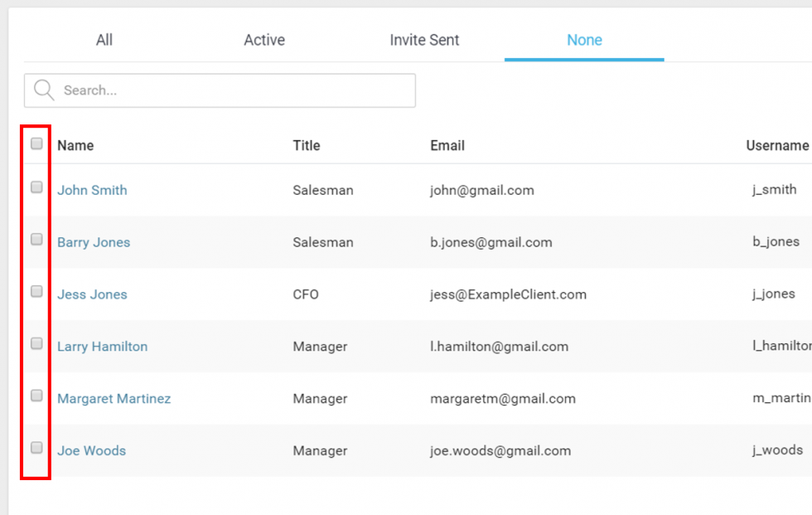Switch to the All tab
812x515 pixels.
[x=104, y=40]
